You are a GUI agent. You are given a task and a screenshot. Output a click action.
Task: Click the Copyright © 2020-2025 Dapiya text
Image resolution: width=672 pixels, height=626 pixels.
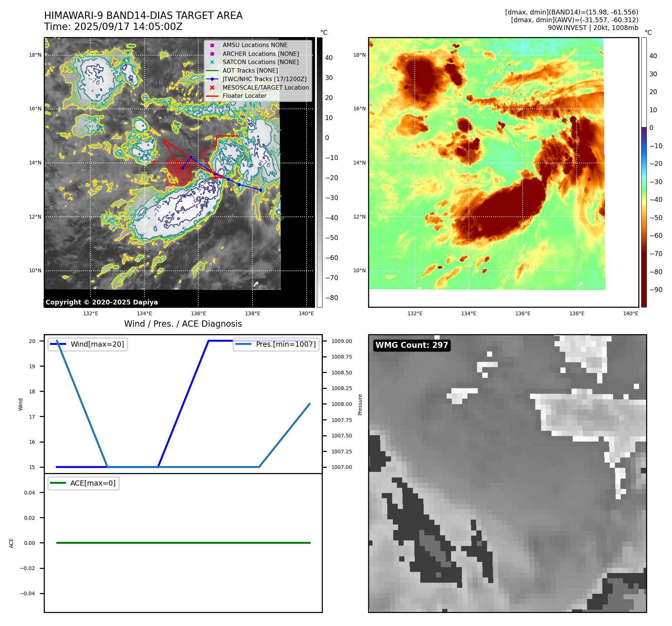pos(102,302)
